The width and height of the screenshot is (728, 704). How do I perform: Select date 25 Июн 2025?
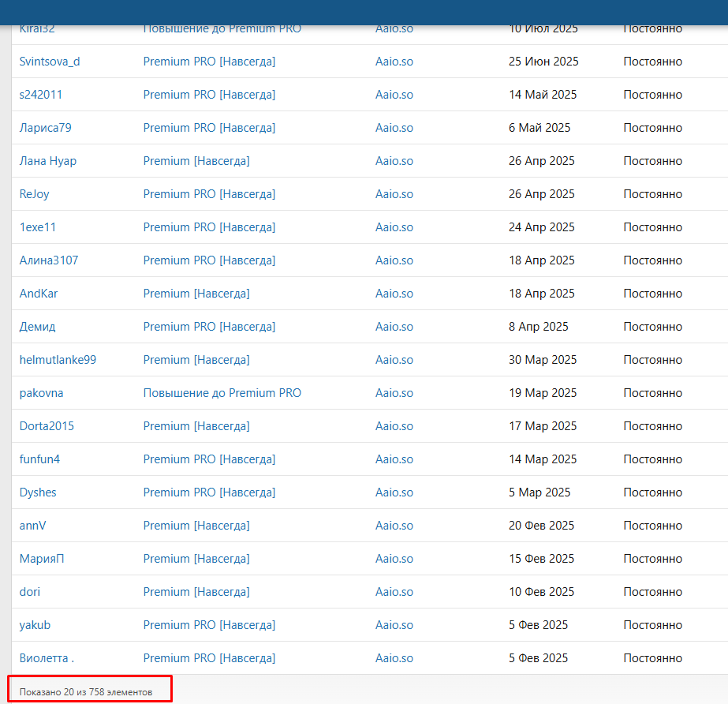pos(543,62)
